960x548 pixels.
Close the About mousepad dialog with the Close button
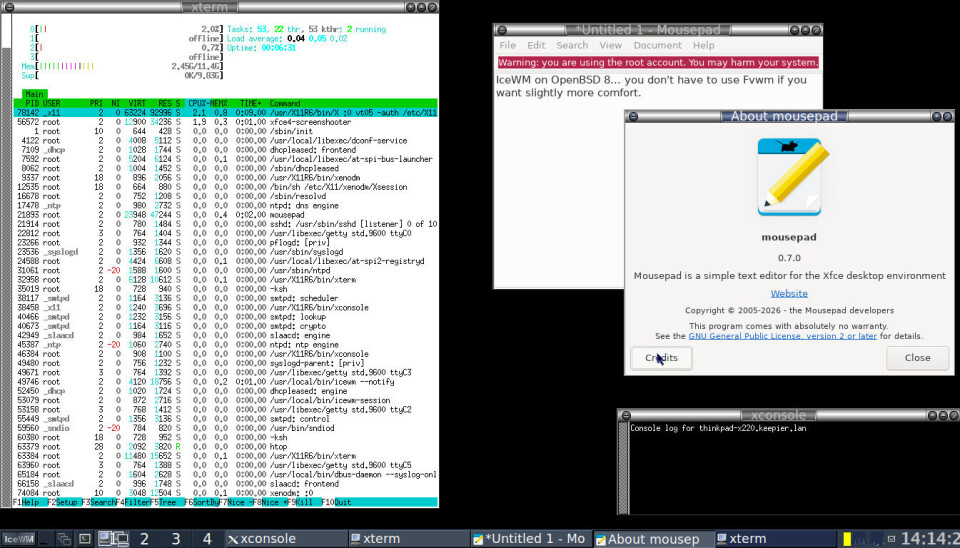tap(917, 358)
